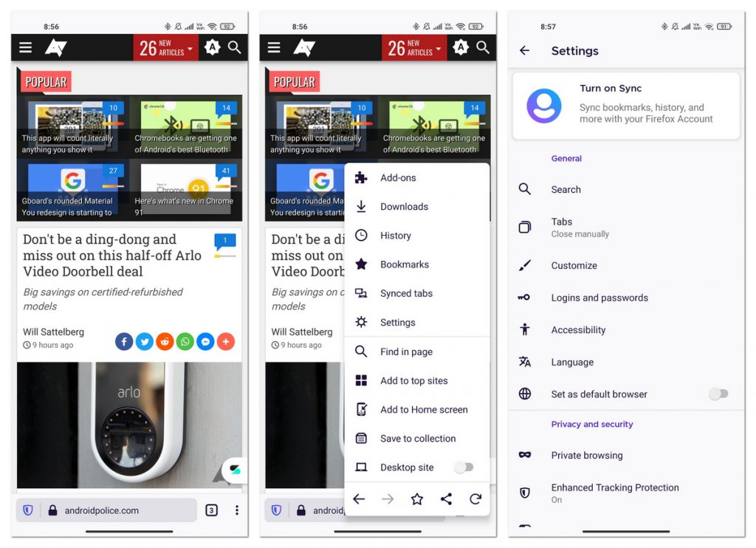
Task: Select the Downloads icon in the menu
Action: [x=360, y=207]
